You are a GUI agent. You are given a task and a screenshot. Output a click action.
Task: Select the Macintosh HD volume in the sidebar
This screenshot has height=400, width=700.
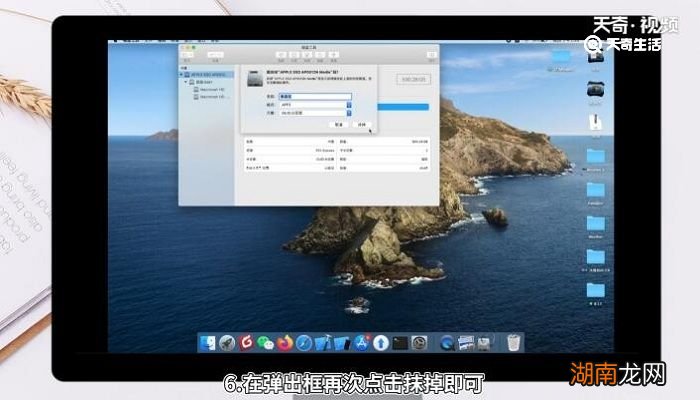click(207, 90)
